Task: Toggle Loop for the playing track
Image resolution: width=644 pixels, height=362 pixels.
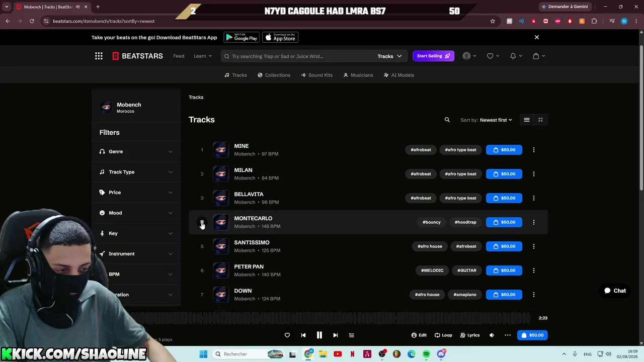Action: [443, 335]
